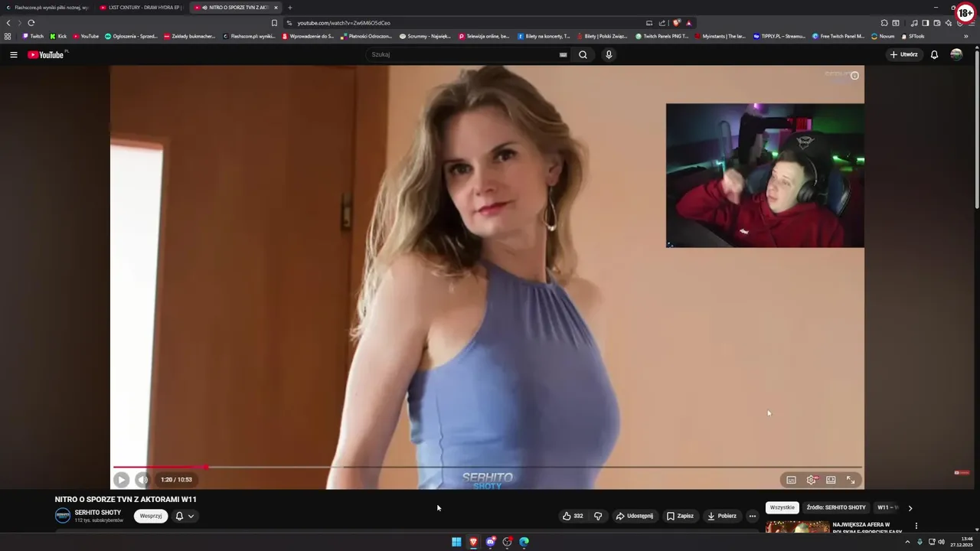Open Windows Start menu

pyautogui.click(x=456, y=542)
